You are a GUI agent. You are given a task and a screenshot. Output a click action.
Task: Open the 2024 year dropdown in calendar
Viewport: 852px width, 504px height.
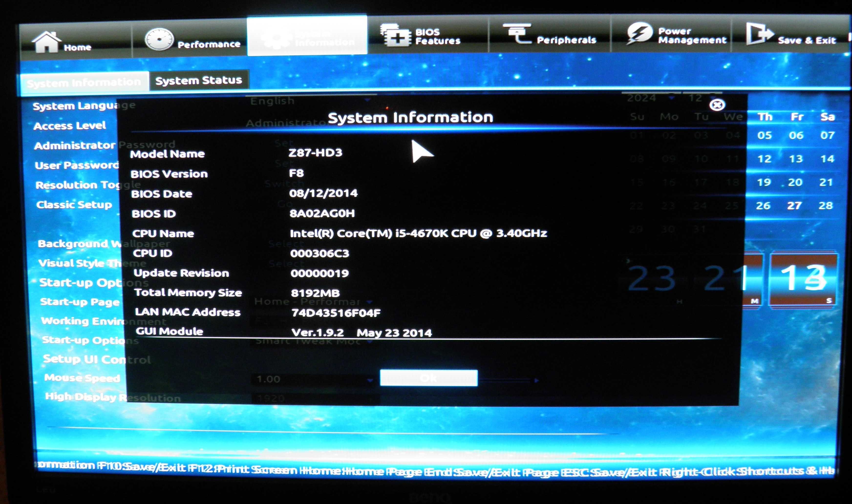(651, 98)
